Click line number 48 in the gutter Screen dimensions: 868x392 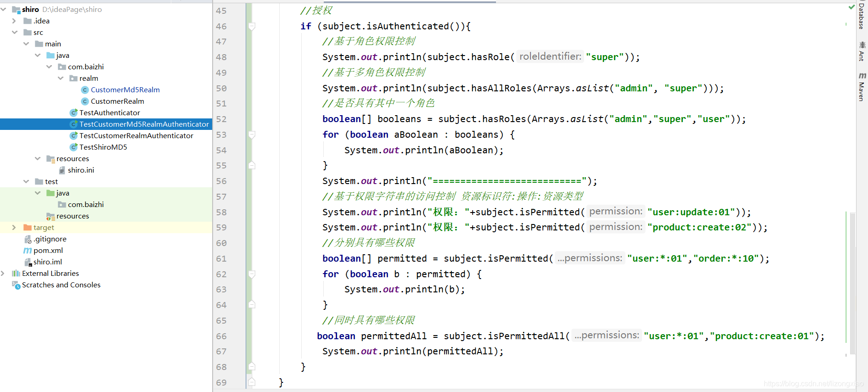tap(221, 57)
